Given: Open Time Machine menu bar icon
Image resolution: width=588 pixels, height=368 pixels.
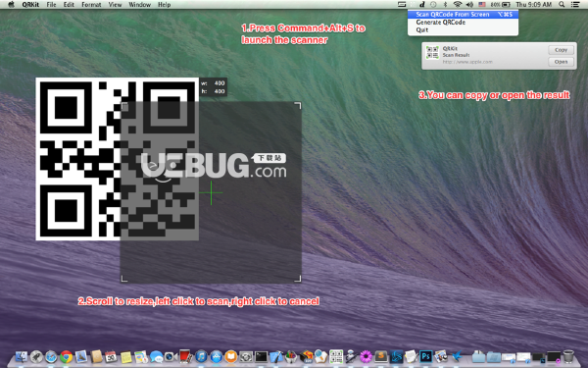Looking at the screenshot, I should pos(433,5).
